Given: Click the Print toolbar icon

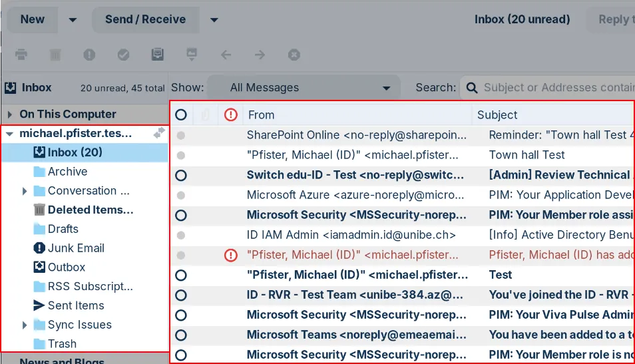Looking at the screenshot, I should click(21, 55).
